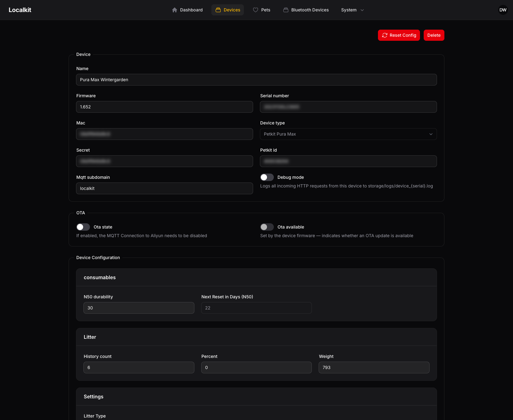The image size is (513, 420).
Task: Open the DW user avatar menu
Action: 503,10
